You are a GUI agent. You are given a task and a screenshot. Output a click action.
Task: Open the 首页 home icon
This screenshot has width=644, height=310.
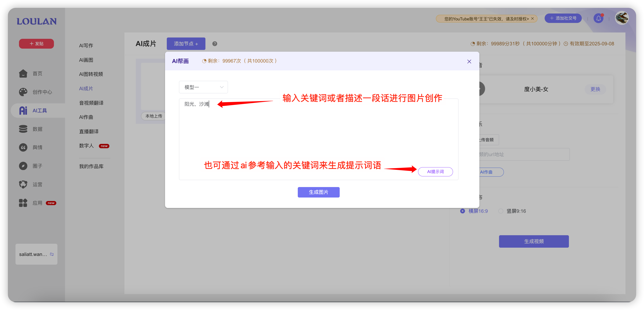[x=23, y=73]
